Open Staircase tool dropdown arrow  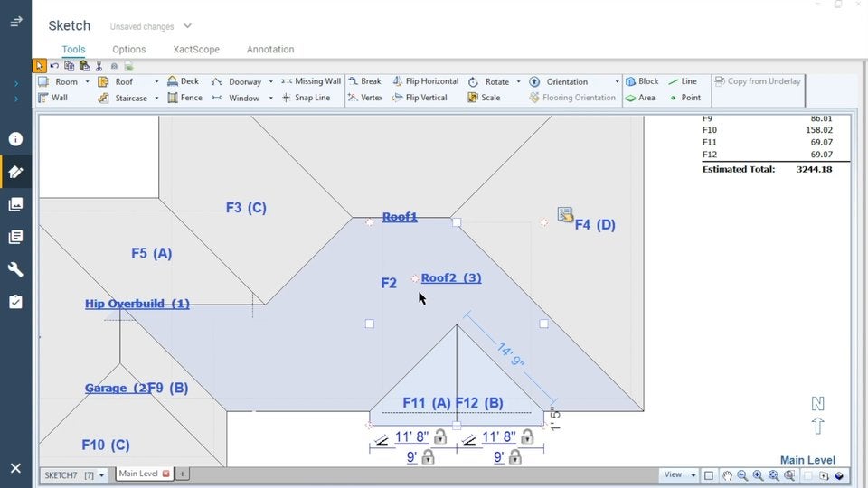[x=156, y=98]
